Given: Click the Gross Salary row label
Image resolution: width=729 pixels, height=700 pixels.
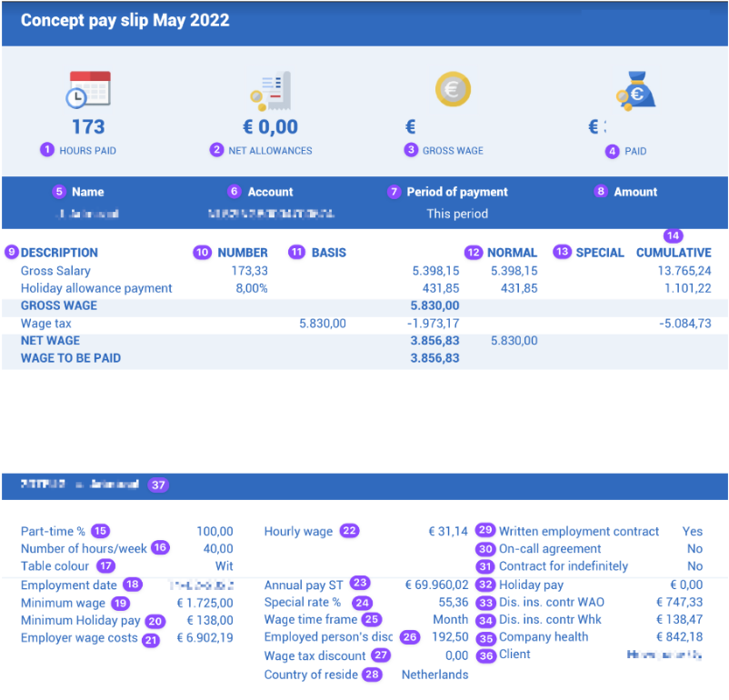Looking at the screenshot, I should tap(55, 271).
